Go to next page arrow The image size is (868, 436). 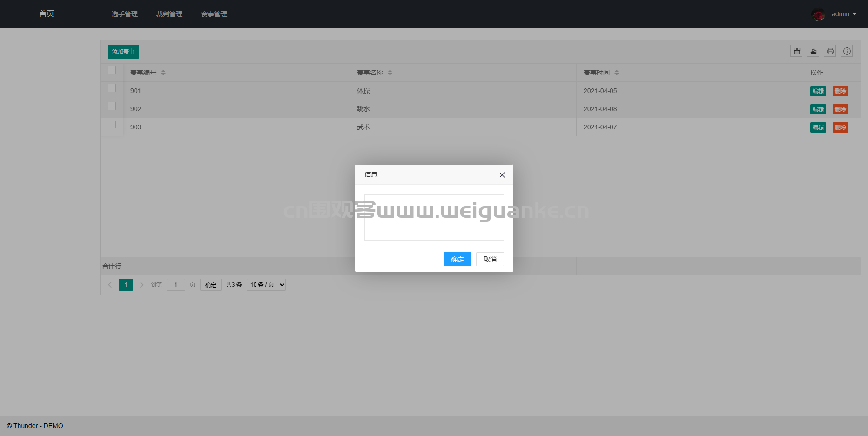click(x=141, y=285)
